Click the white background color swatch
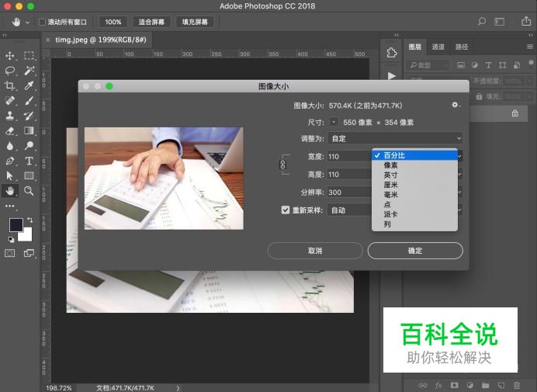 coord(26,237)
